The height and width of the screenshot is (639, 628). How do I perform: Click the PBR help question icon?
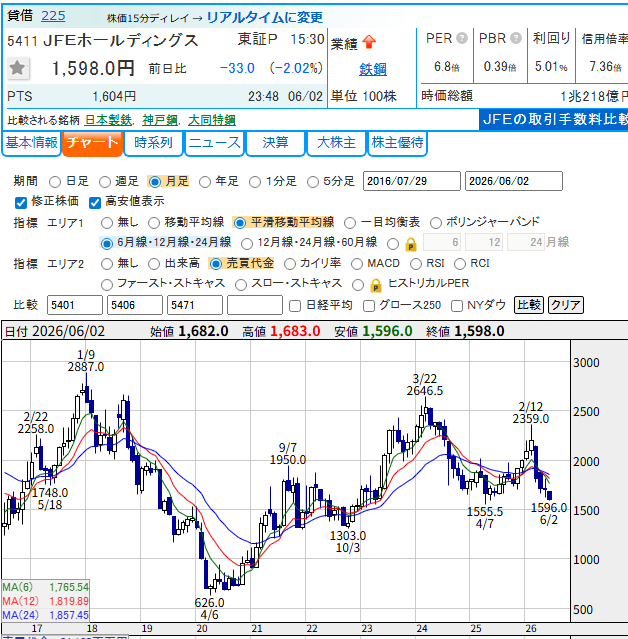point(516,38)
